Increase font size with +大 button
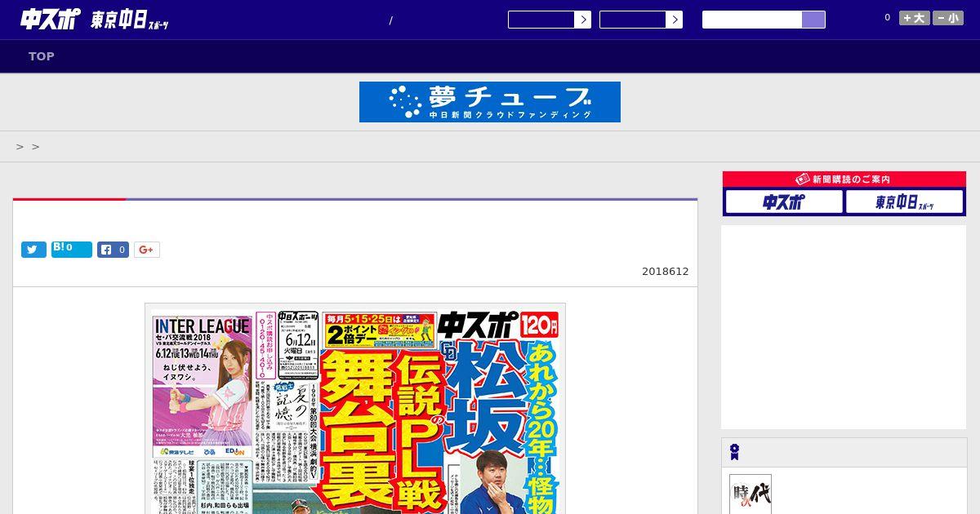The height and width of the screenshot is (514, 980). click(915, 18)
